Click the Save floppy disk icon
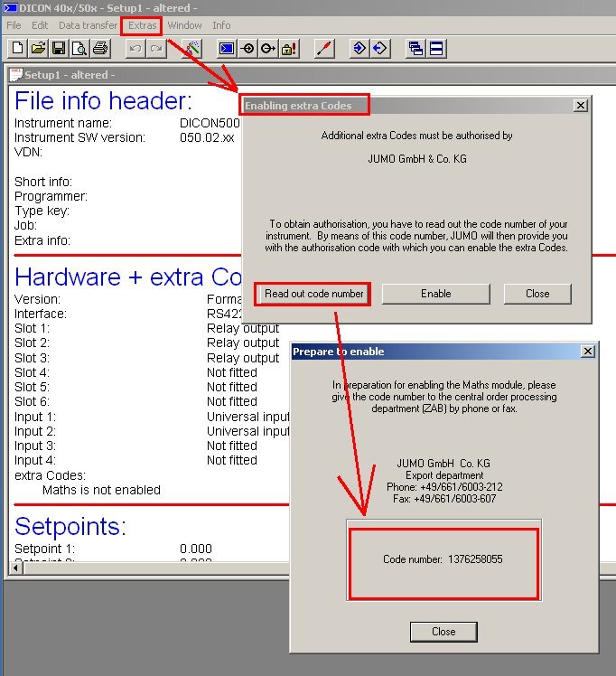The height and width of the screenshot is (676, 616). [59, 48]
